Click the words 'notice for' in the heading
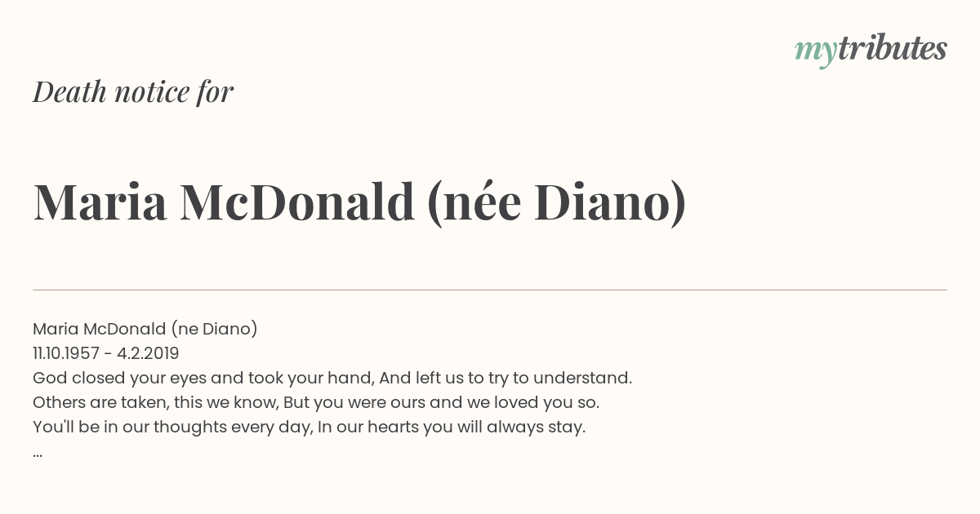This screenshot has height=514, width=980. click(174, 92)
